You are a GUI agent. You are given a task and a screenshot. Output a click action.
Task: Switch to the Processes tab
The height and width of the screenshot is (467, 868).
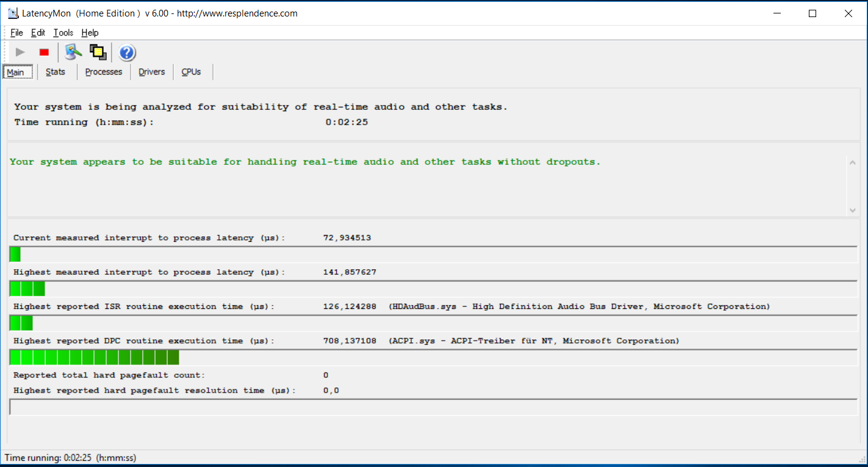pos(104,72)
